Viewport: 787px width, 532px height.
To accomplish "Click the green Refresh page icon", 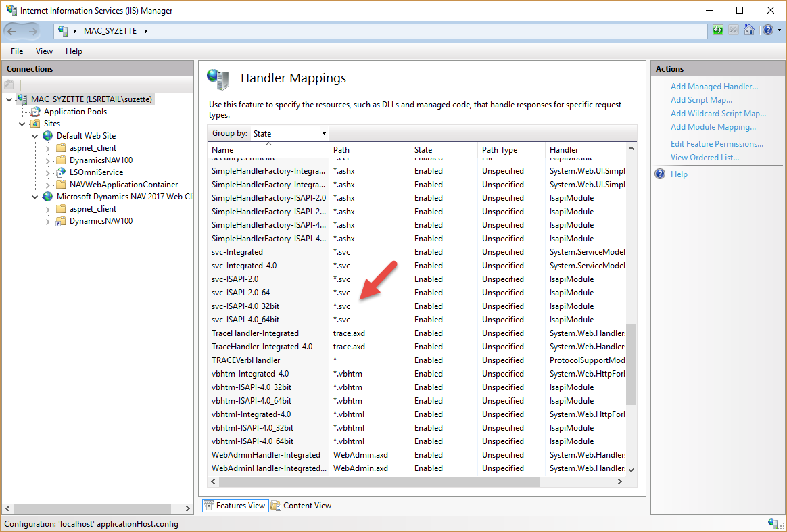I will tap(718, 30).
